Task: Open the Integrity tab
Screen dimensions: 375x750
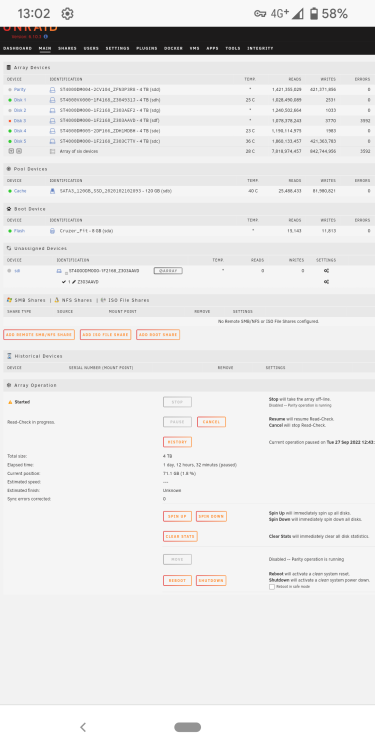Action: click(x=260, y=48)
